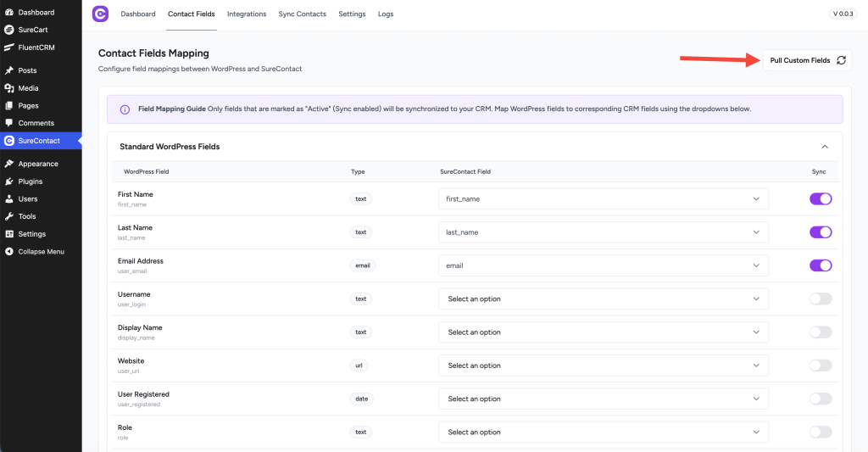This screenshot has height=452, width=868.
Task: Click the Pull Custom Fields button
Action: 807,60
